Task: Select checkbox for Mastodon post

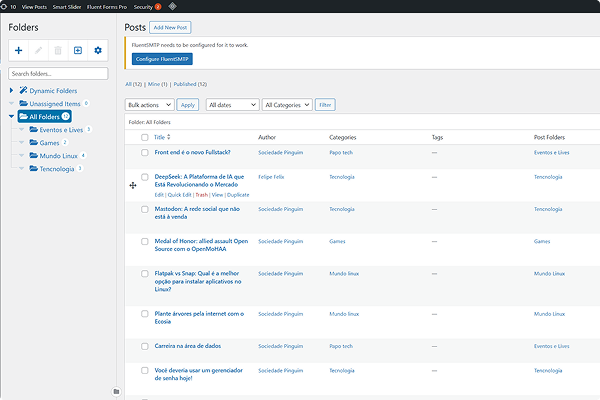Action: [145, 209]
